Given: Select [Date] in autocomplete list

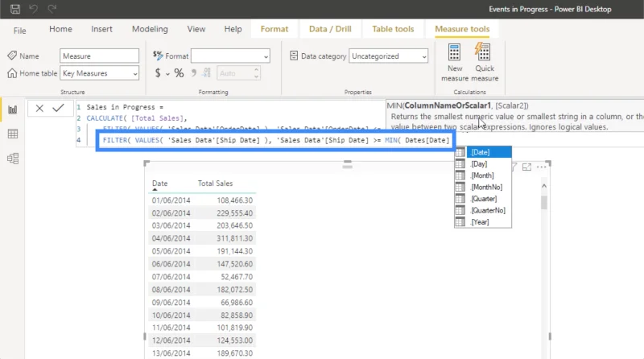Looking at the screenshot, I should click(483, 152).
